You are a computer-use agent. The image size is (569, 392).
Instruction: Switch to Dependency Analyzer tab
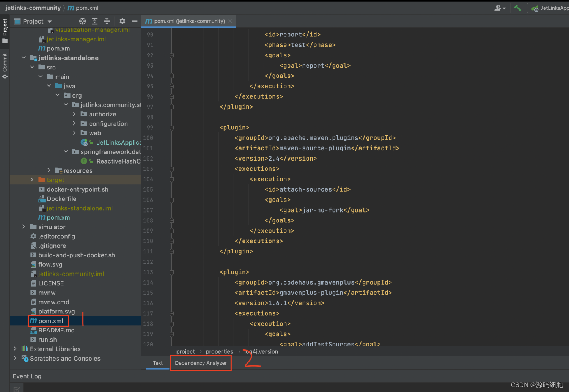pos(201,363)
